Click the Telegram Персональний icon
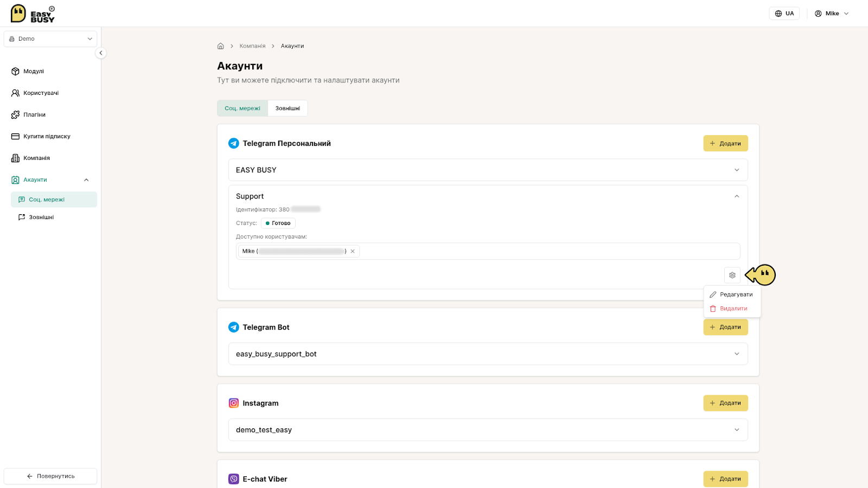The height and width of the screenshot is (488, 868). click(x=234, y=143)
